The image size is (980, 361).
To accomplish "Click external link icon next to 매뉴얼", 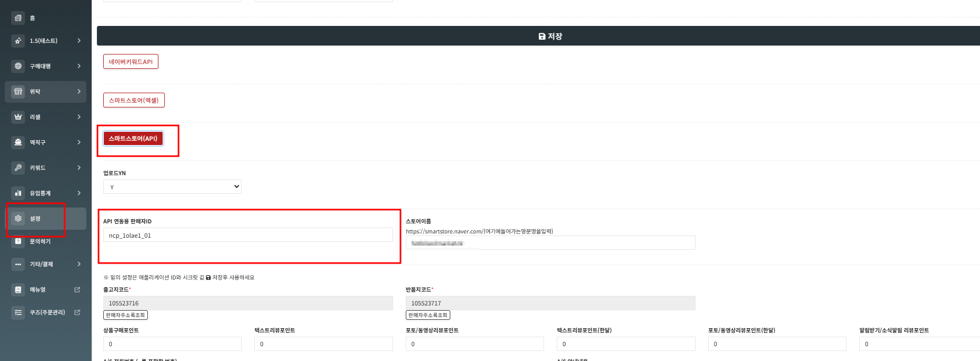I will 77,290.
